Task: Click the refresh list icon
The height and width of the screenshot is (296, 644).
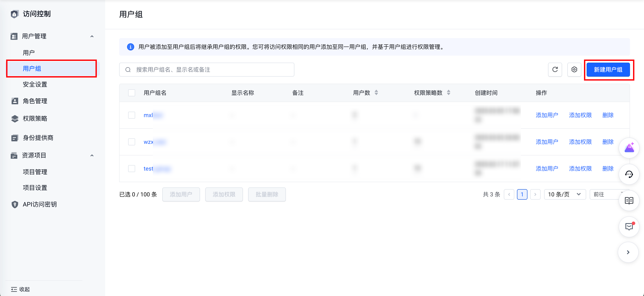Action: [555, 69]
